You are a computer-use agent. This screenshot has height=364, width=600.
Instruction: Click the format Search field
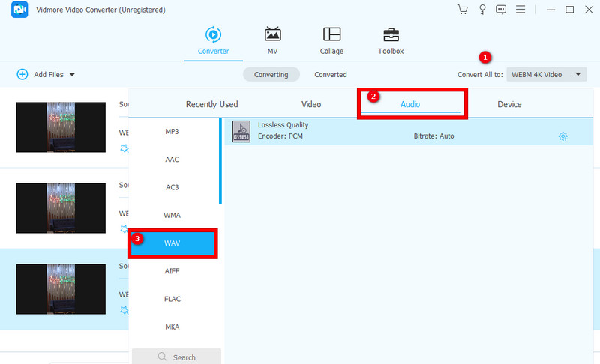click(x=177, y=357)
